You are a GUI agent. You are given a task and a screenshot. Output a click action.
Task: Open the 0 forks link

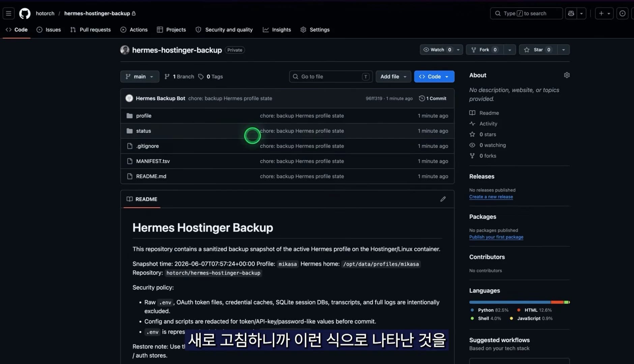(x=483, y=156)
